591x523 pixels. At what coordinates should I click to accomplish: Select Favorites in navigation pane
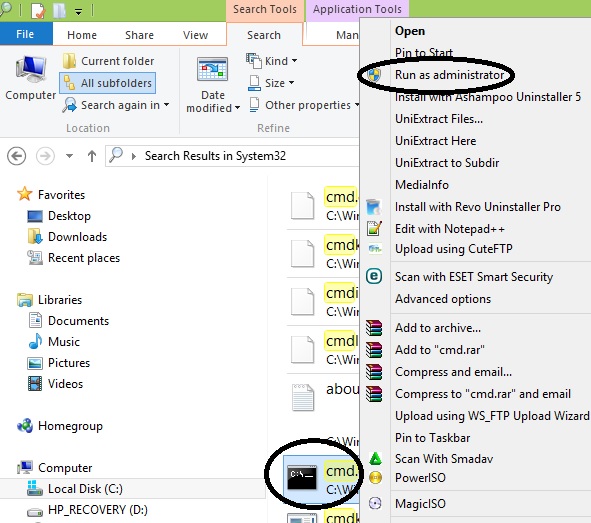(x=52, y=194)
